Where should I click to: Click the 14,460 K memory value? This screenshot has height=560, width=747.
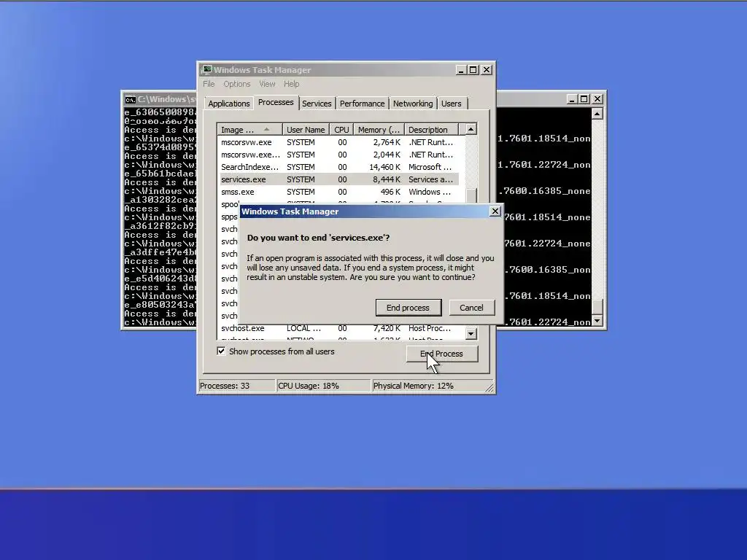point(385,167)
